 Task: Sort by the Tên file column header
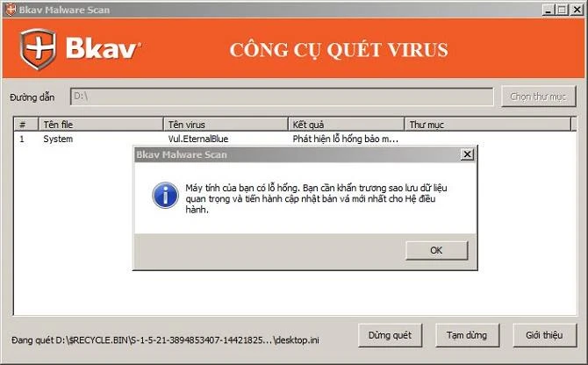tap(101, 125)
